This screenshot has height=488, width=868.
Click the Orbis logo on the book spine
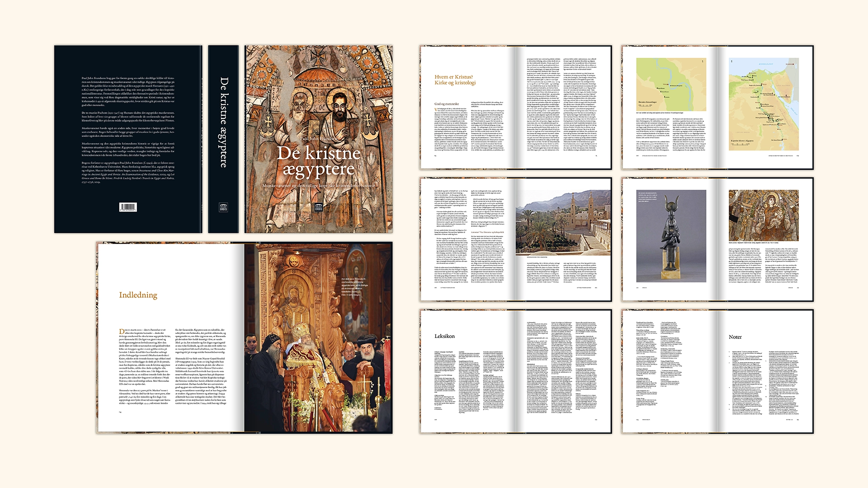[x=223, y=207]
